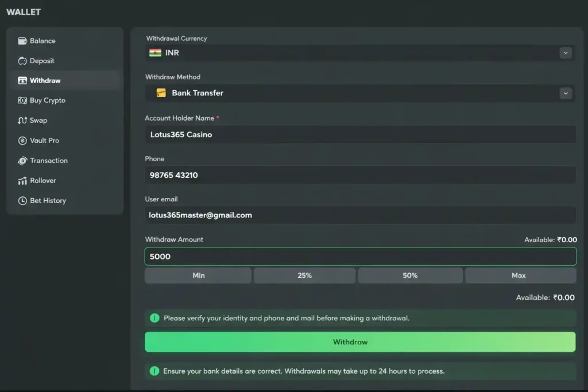Click the Swap arrows icon
The width and height of the screenshot is (588, 392).
[23, 121]
